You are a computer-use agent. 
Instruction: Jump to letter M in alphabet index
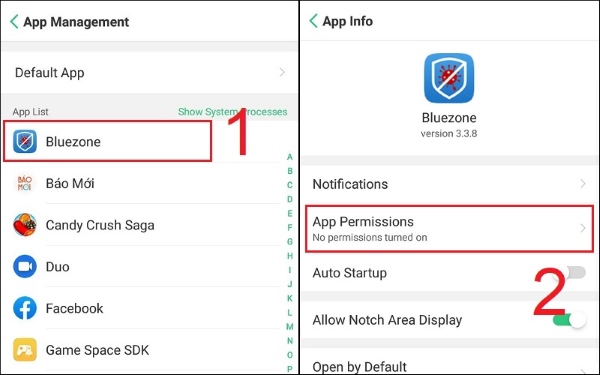point(290,326)
